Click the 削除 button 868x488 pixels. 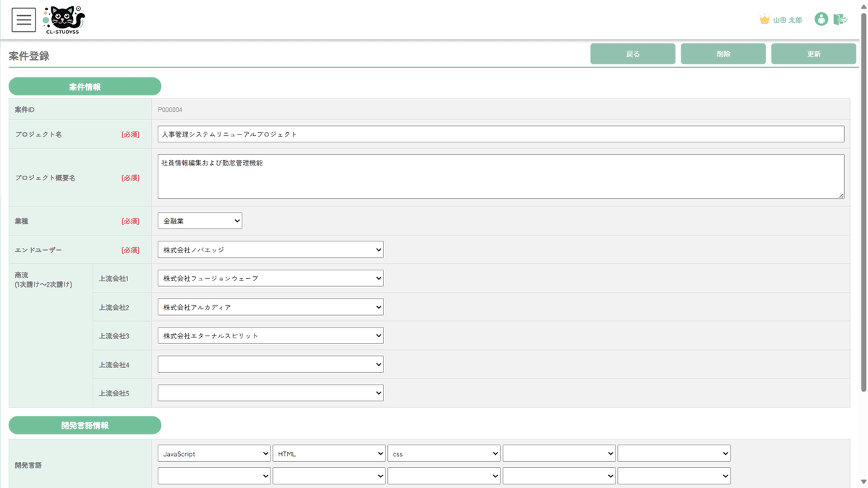[723, 54]
